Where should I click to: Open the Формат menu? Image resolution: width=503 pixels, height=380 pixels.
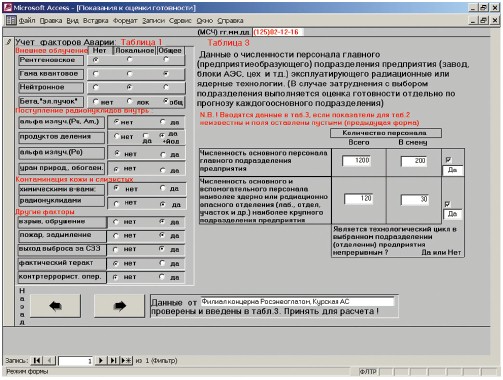pos(125,21)
